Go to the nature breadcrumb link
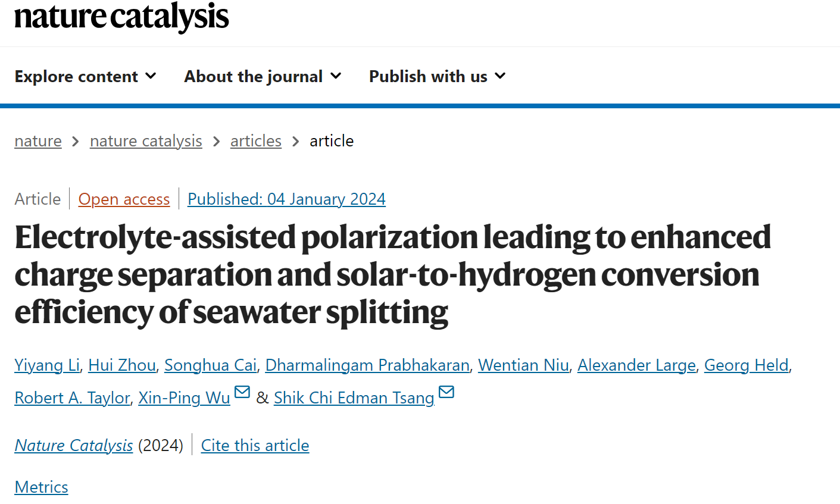 tap(38, 141)
